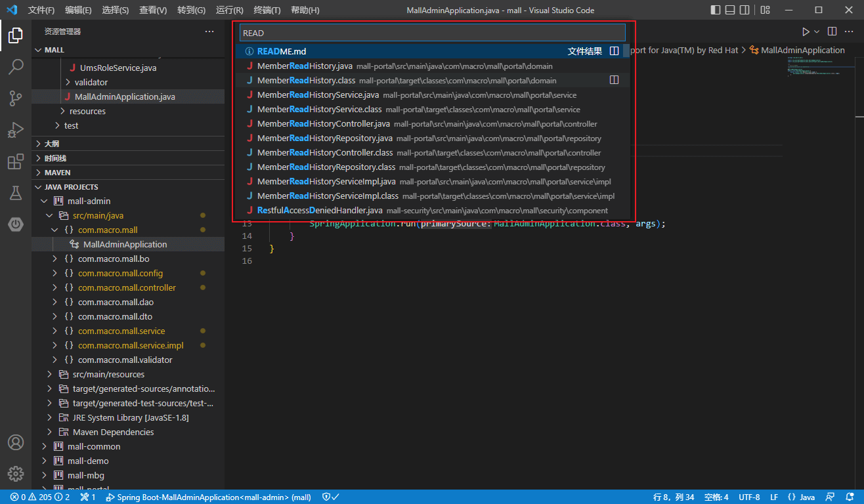The width and height of the screenshot is (864, 504).
Task: Open the 文件(F) menu
Action: coord(41,10)
